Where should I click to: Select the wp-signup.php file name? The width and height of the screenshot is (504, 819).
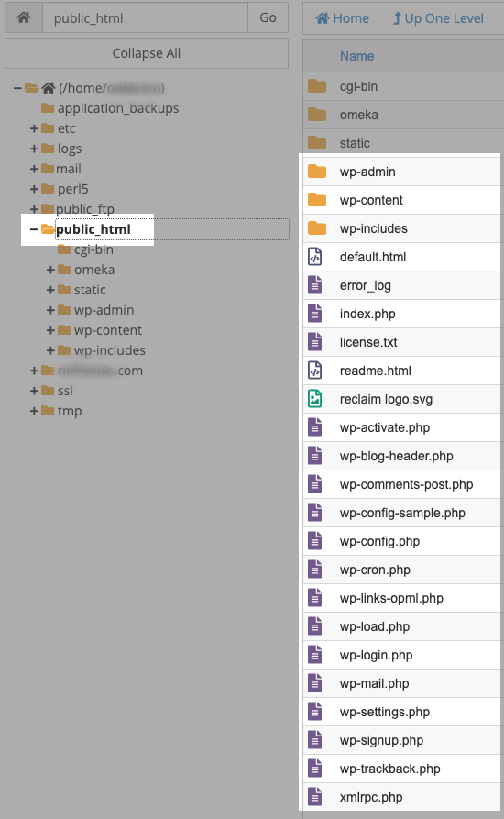pos(381,741)
